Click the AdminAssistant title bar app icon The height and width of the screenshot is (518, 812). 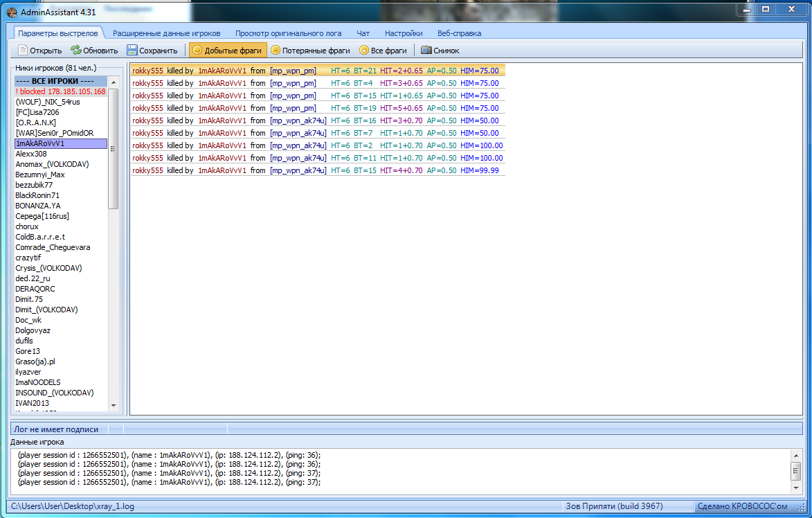12,12
